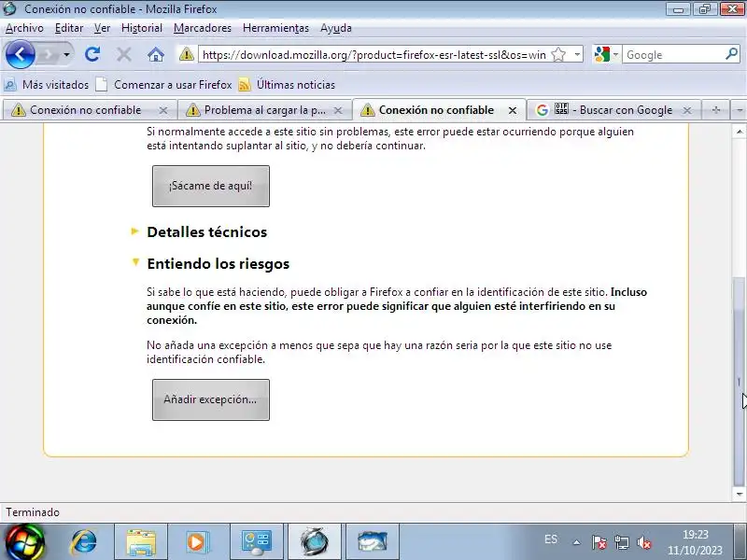Open the Ver menu
The width and height of the screenshot is (747, 560).
(102, 28)
